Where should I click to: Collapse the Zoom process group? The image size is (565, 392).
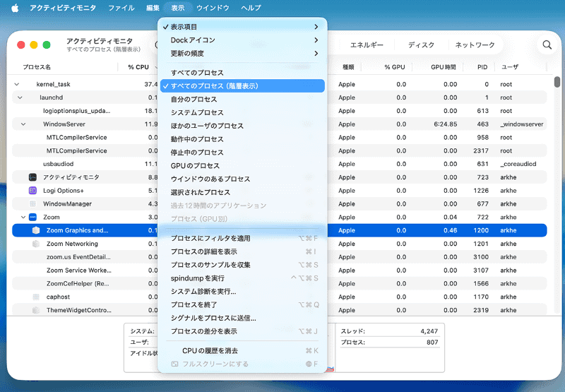[23, 218]
